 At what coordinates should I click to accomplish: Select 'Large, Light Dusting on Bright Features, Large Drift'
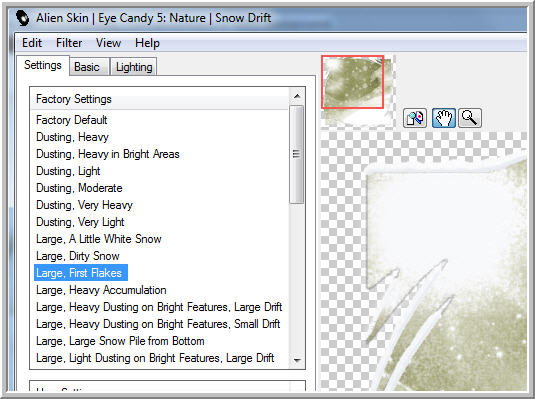point(155,358)
